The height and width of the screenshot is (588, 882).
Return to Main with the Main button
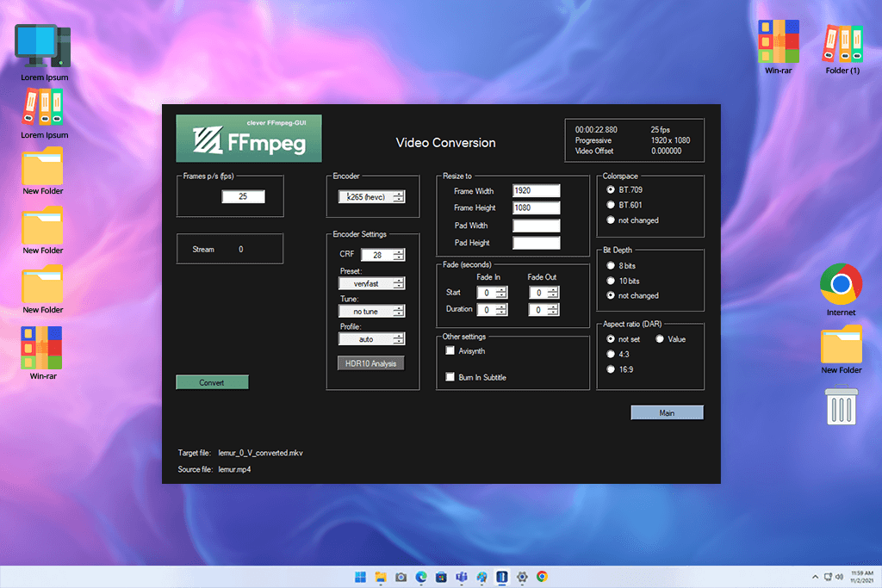(667, 412)
